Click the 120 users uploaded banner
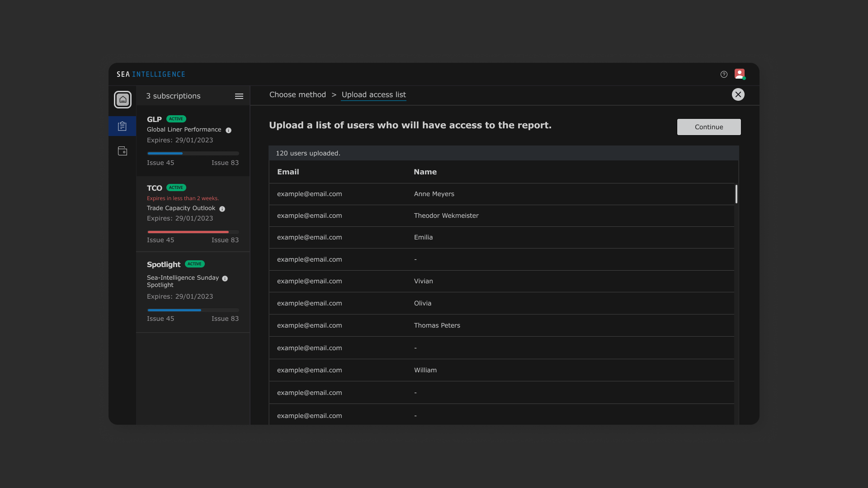Screen dimensions: 868x488 coord(503,153)
